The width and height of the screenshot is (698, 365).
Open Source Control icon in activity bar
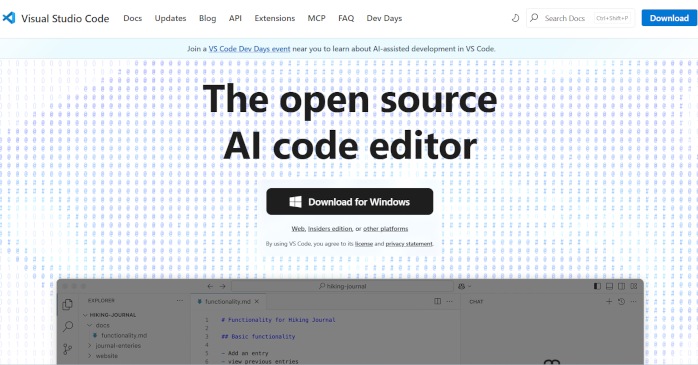(x=68, y=349)
